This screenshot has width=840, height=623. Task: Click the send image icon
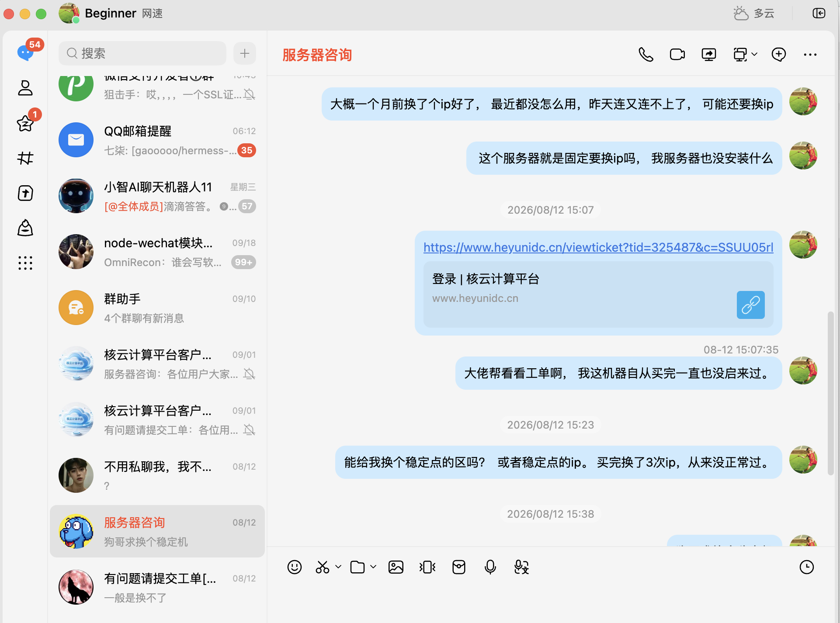tap(396, 567)
